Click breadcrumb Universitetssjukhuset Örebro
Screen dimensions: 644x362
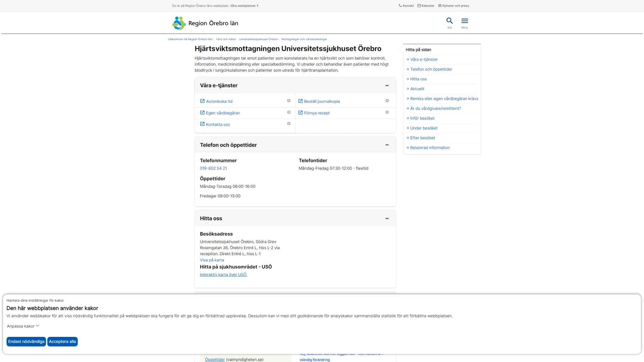click(x=258, y=39)
